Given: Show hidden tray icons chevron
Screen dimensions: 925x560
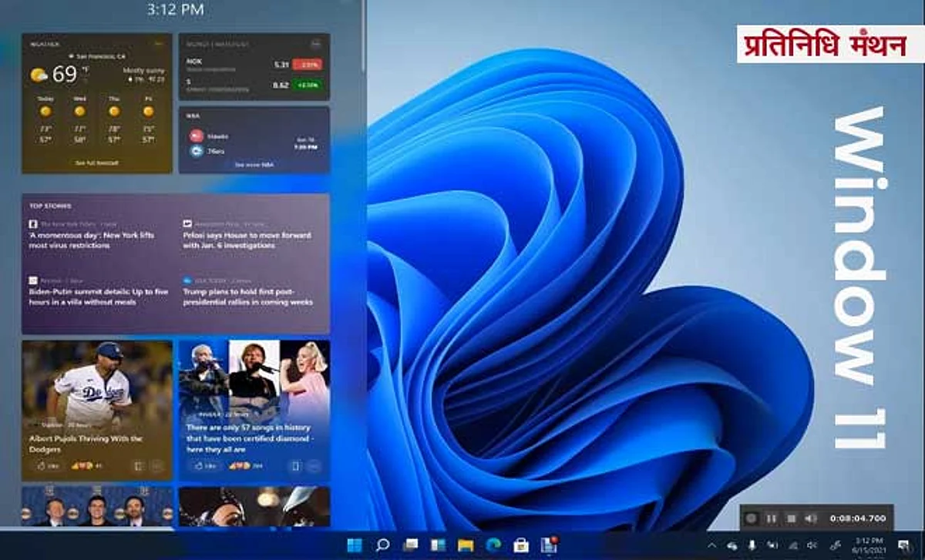Looking at the screenshot, I should 711,545.
